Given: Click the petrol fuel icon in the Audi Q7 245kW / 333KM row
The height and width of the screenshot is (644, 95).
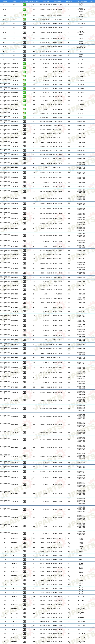Looking at the screenshot, I should coord(24,10).
